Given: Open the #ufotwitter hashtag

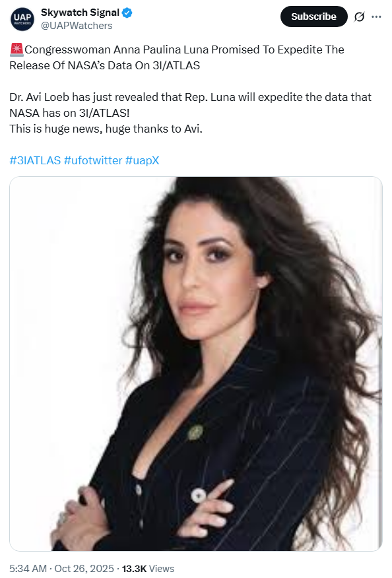Looking at the screenshot, I should [x=93, y=160].
